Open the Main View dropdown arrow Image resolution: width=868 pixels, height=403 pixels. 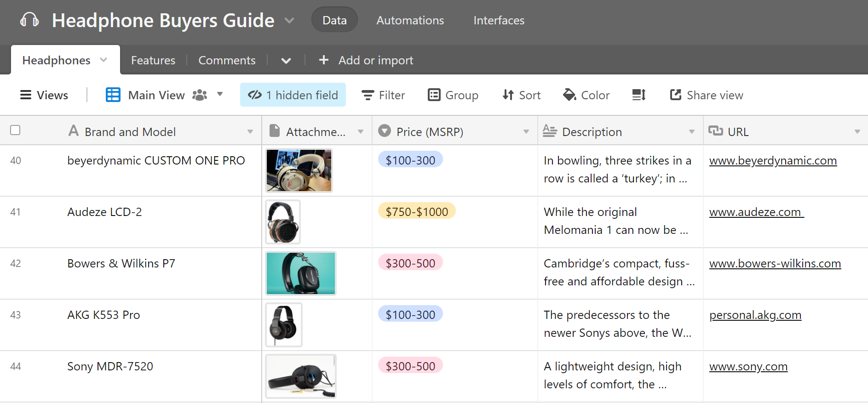(x=220, y=94)
